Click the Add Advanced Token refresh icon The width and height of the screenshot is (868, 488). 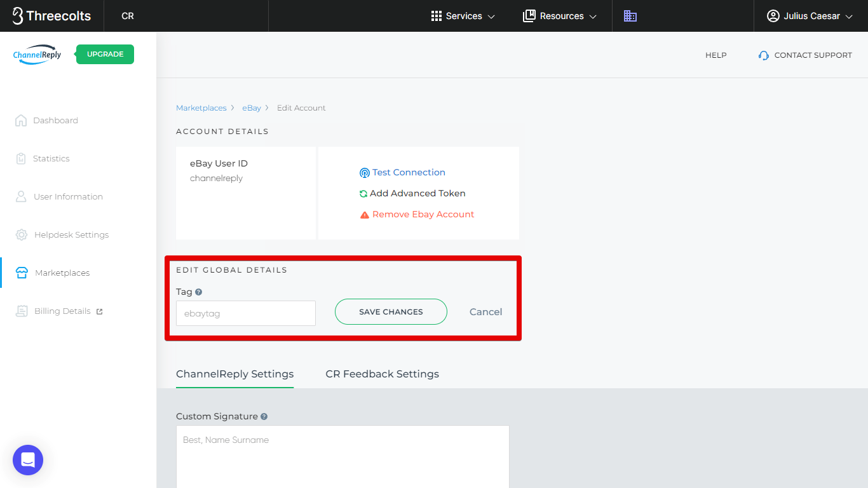click(363, 194)
